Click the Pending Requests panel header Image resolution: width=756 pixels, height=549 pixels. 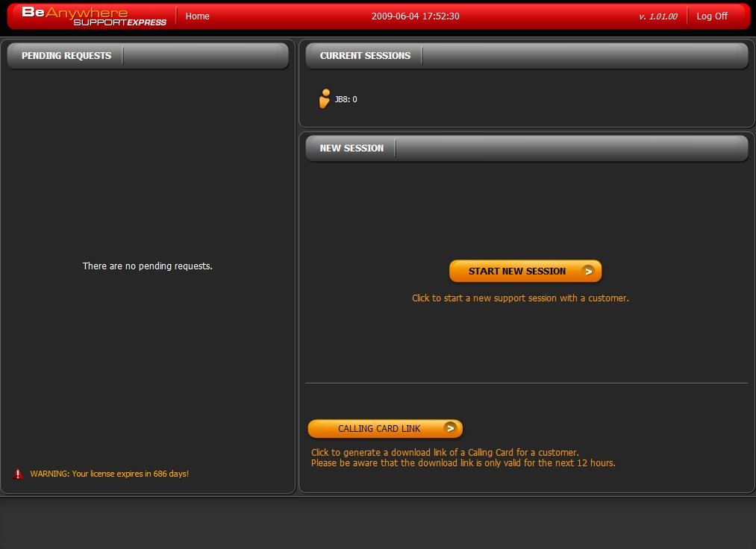pyautogui.click(x=66, y=56)
